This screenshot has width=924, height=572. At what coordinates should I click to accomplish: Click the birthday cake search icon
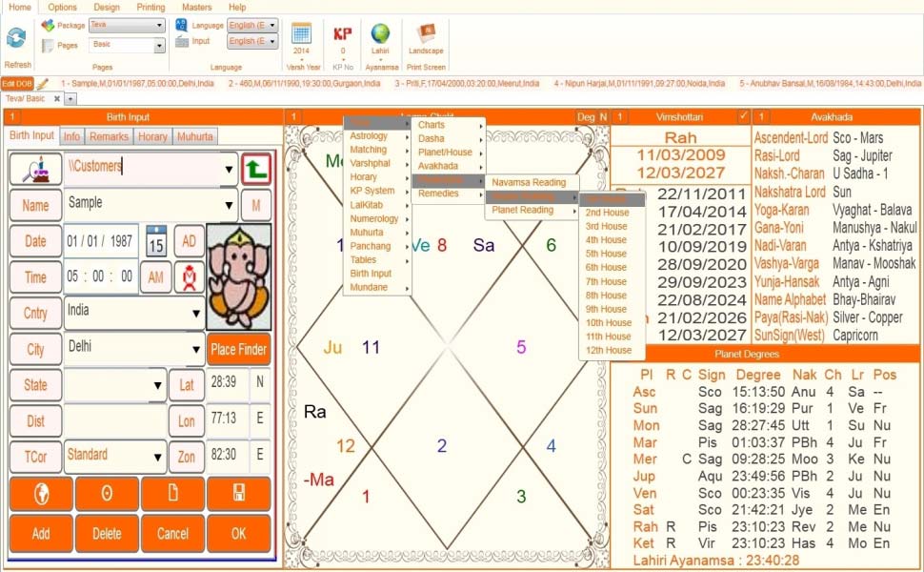click(x=36, y=170)
